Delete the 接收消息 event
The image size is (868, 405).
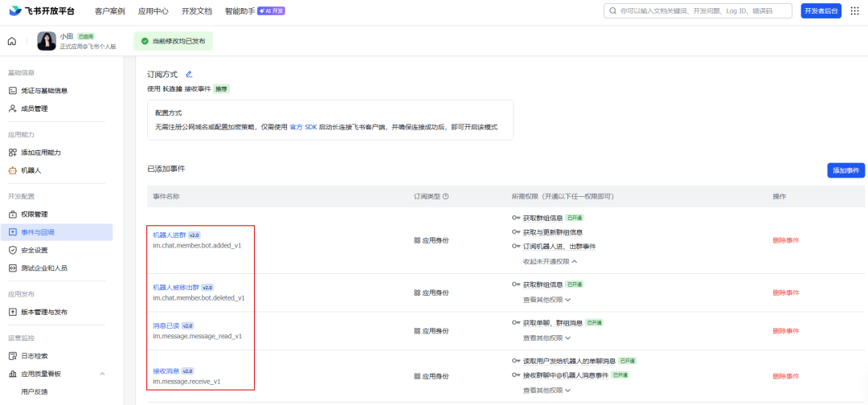785,376
